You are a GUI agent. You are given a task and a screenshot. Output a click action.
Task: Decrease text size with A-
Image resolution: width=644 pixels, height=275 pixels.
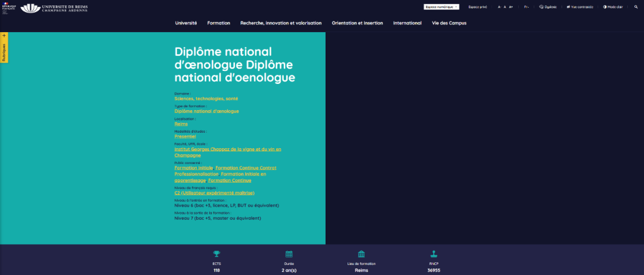pyautogui.click(x=500, y=7)
